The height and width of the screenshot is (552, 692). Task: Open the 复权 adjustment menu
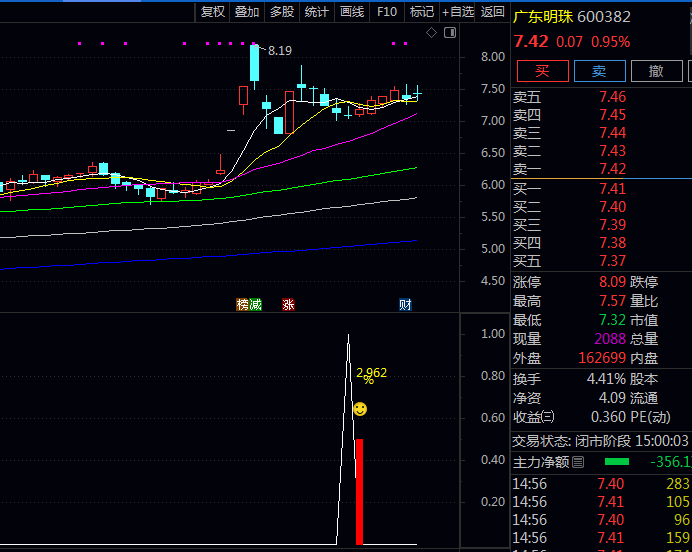(x=213, y=12)
